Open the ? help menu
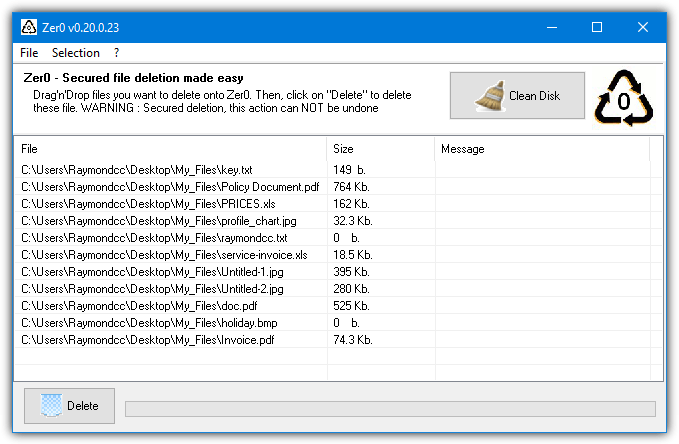 point(116,53)
